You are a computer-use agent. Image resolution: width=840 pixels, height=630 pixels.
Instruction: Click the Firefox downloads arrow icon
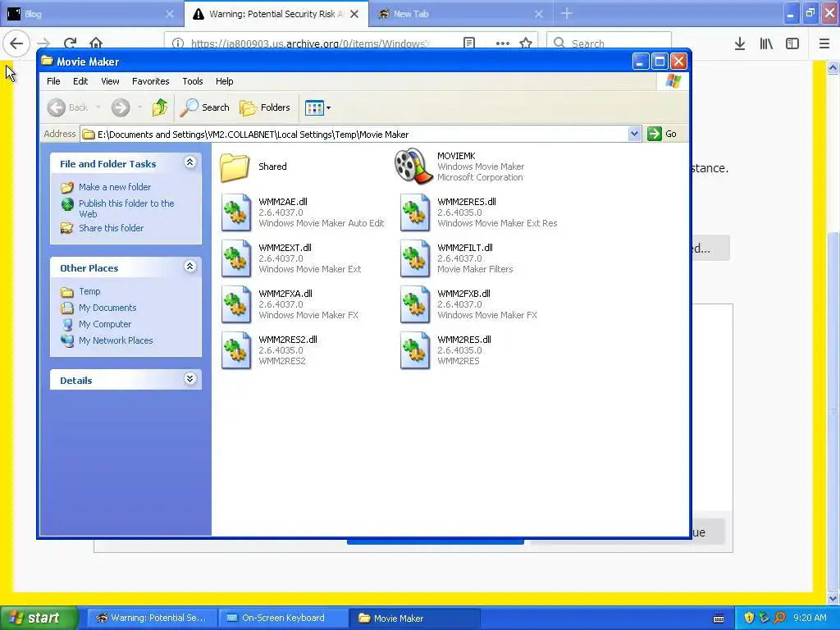coord(740,43)
